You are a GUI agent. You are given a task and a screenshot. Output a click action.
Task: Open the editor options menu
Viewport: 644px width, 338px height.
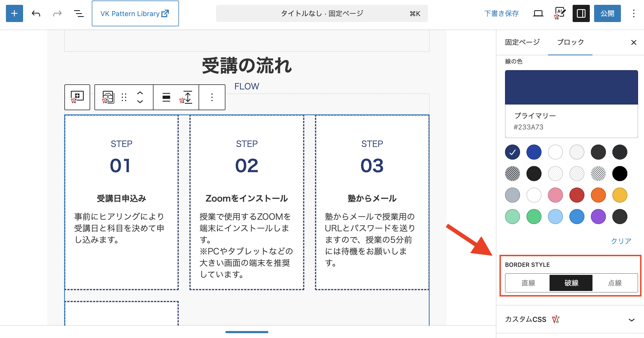click(634, 13)
